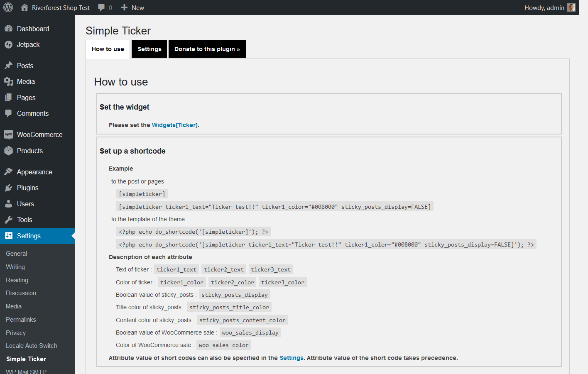The image size is (588, 374).
Task: Click the home icon beside Riverforest Shop Test
Action: coord(24,7)
